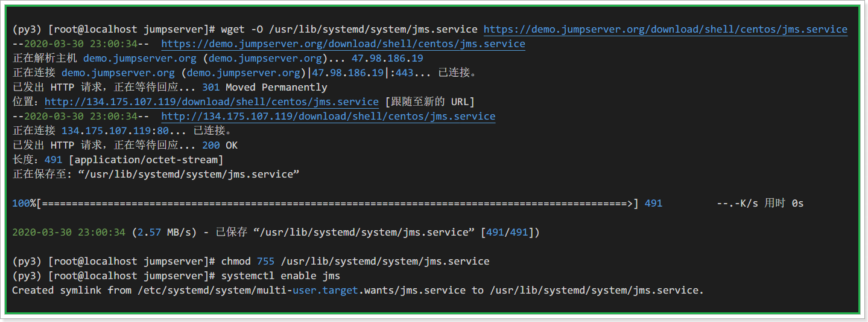Click the "长度: 491" length line
The width and height of the screenshot is (868, 322).
pyautogui.click(x=118, y=160)
